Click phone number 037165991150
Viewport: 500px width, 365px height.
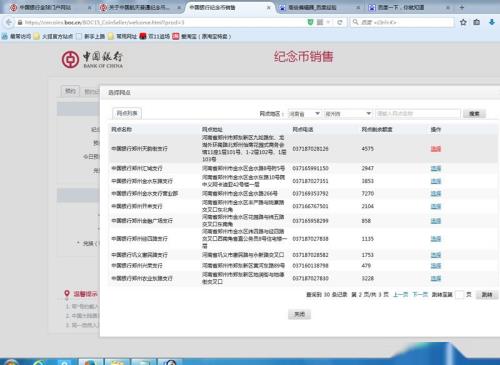pyautogui.click(x=310, y=168)
